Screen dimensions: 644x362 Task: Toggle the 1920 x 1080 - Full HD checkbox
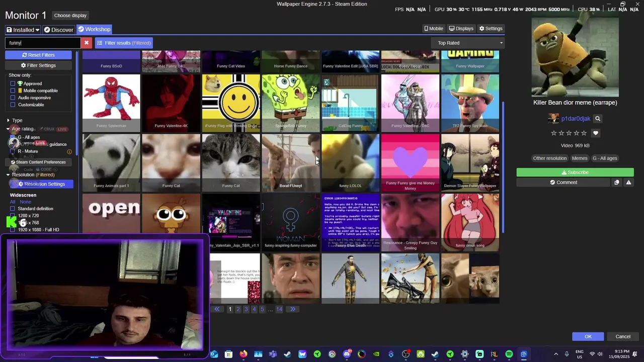[x=13, y=230]
